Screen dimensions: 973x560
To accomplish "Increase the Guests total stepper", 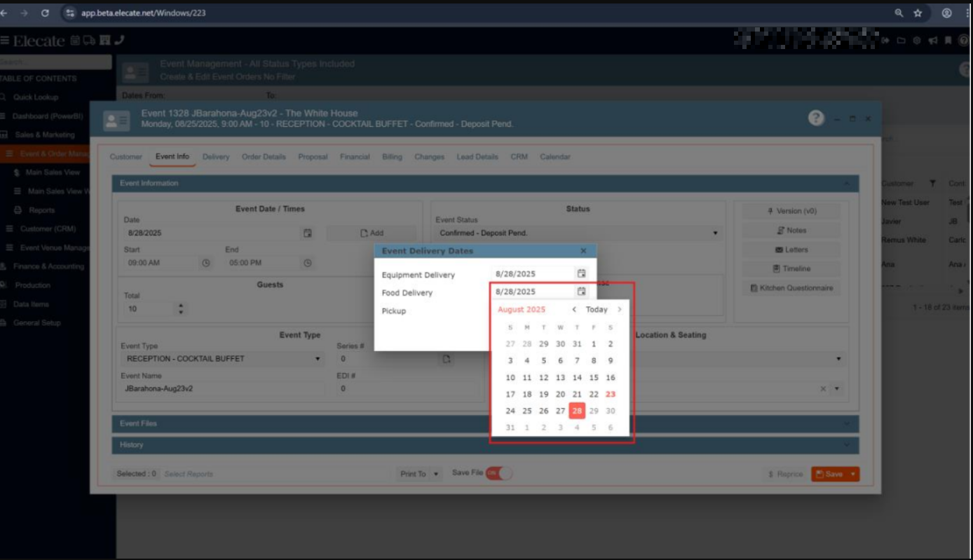I will (182, 306).
